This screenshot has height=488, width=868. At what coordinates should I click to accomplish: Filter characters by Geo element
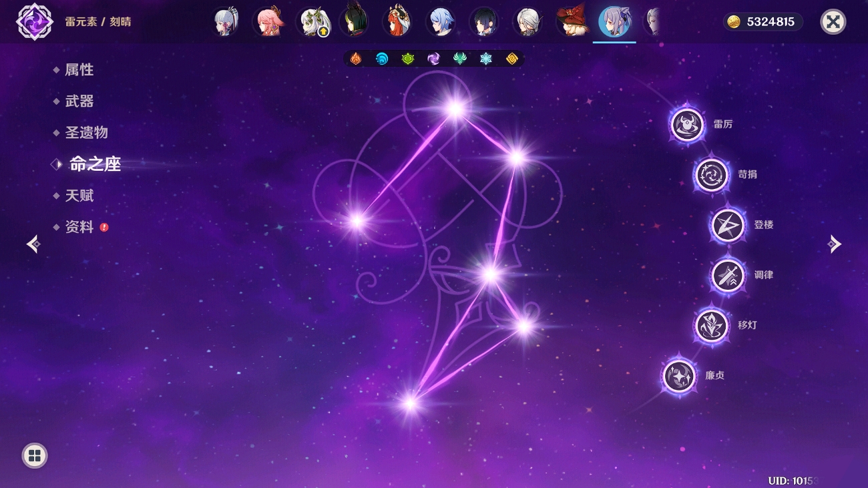click(512, 59)
